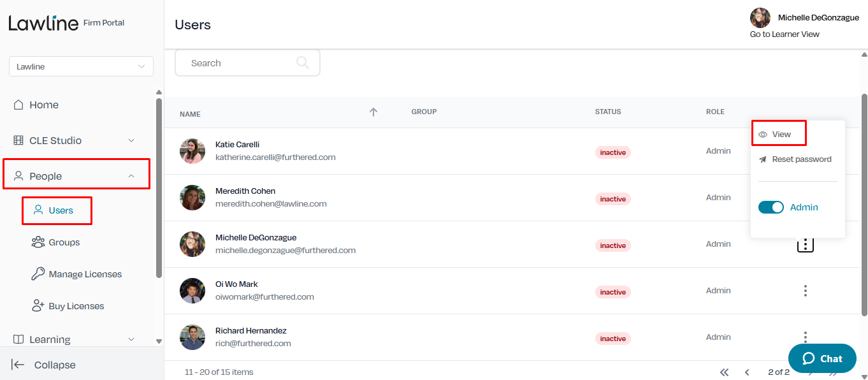Click the Reset password paper-plane icon
The height and width of the screenshot is (380, 868).
pos(763,159)
